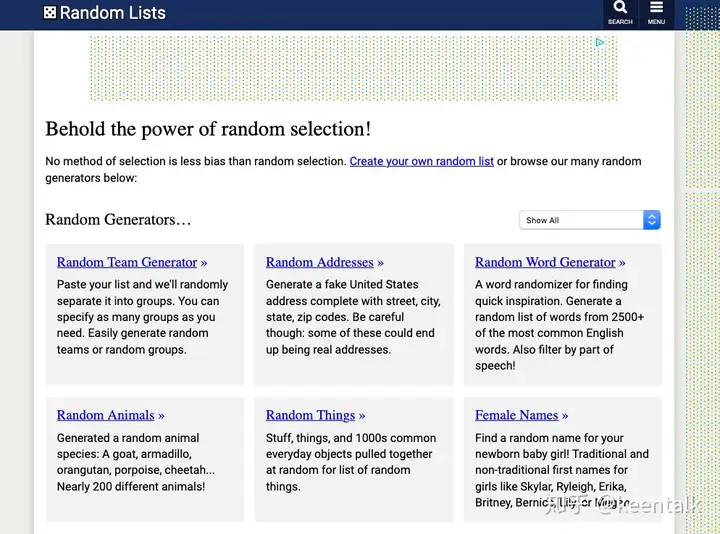This screenshot has height=534, width=720.
Task: Open the Random Things link
Action: [x=310, y=415]
